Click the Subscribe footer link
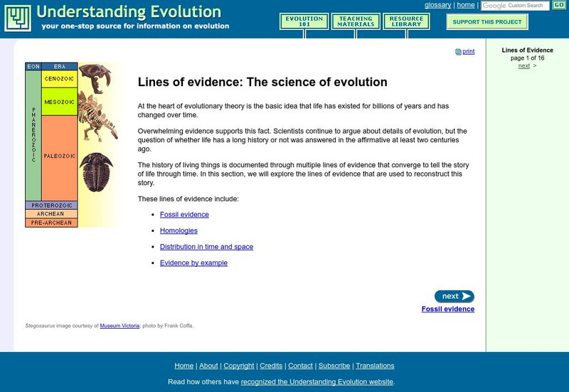The image size is (569, 392). tap(334, 366)
